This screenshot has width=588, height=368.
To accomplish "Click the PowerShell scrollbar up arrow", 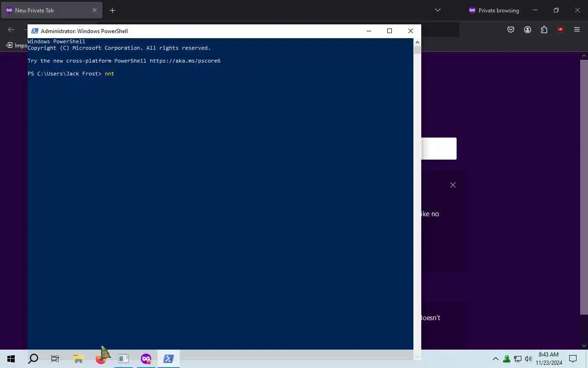I will pyautogui.click(x=417, y=42).
